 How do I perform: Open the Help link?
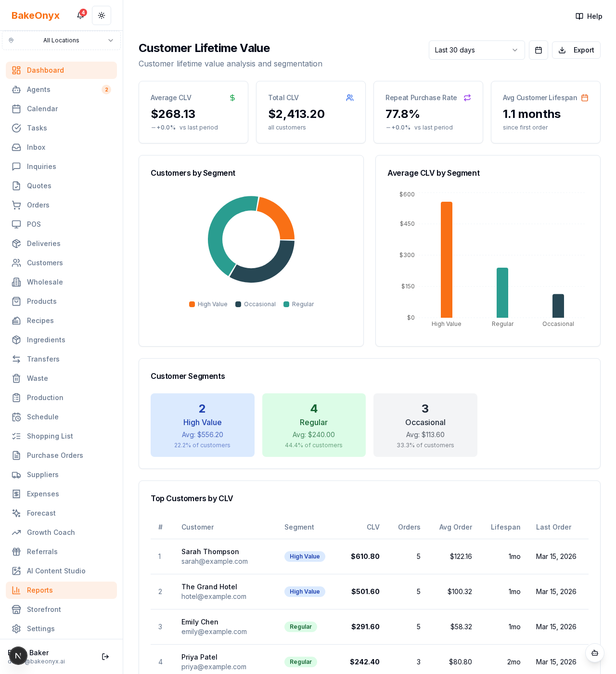[x=589, y=16]
